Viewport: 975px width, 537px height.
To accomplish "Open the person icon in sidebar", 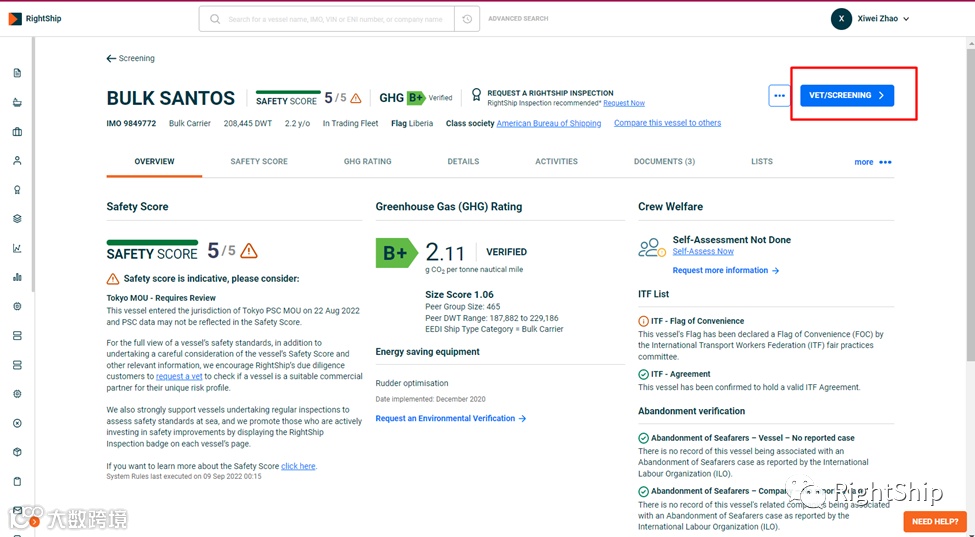I will pos(17,160).
